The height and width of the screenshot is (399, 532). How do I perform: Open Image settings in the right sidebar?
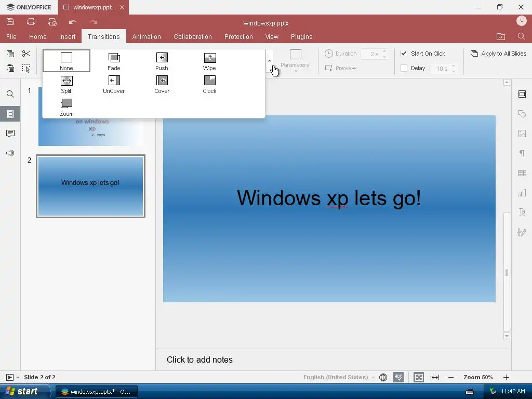522,134
